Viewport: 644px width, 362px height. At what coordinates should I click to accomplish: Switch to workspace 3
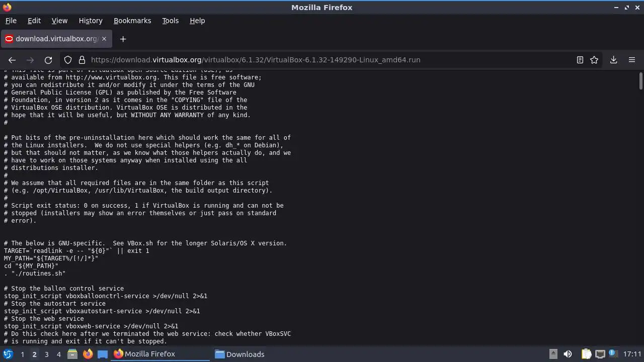click(46, 354)
